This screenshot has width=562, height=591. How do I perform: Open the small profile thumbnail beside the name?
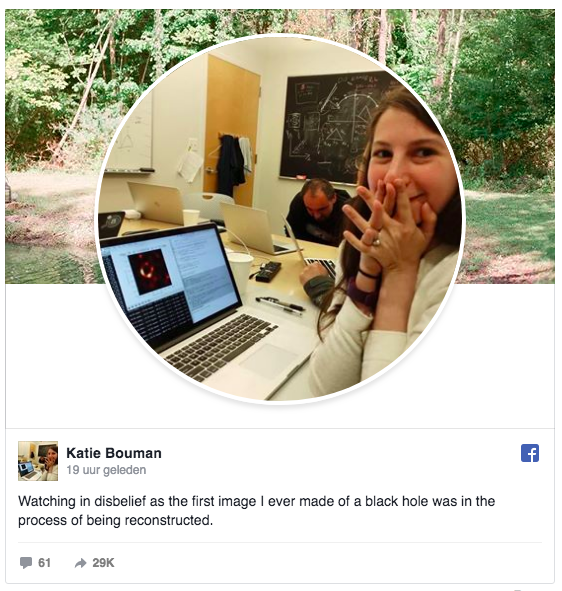(38, 461)
